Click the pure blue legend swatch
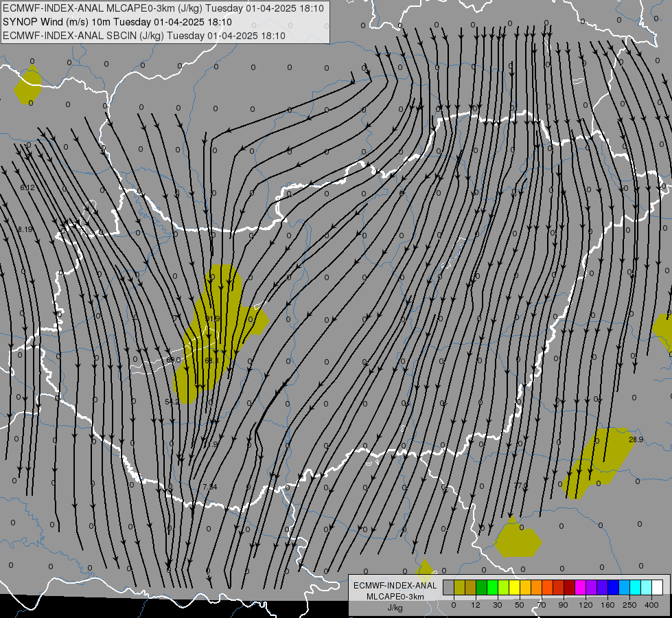 pos(613,587)
